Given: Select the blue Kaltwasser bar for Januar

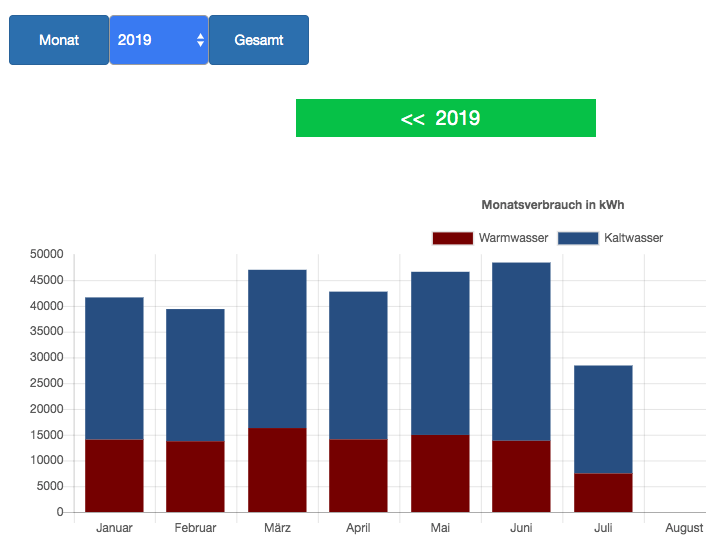Looking at the screenshot, I should [114, 368].
